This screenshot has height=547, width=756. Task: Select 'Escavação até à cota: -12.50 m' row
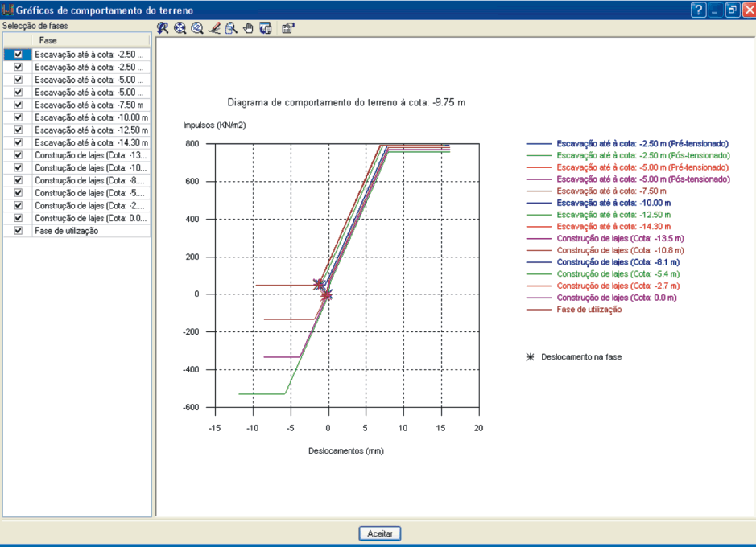pos(90,130)
